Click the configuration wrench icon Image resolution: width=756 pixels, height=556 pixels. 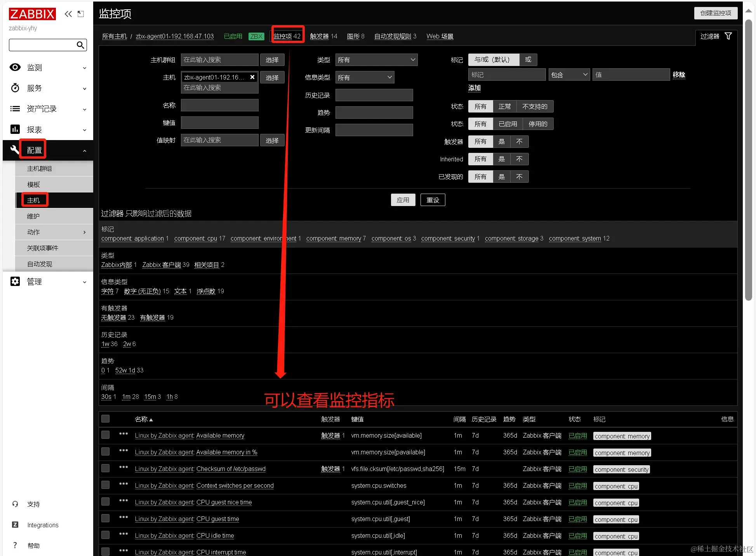(14, 150)
